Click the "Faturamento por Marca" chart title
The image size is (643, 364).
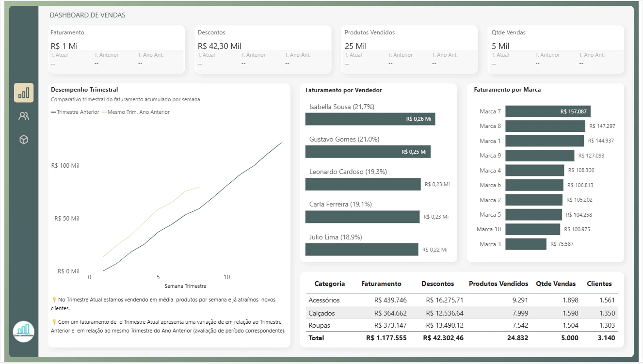507,90
